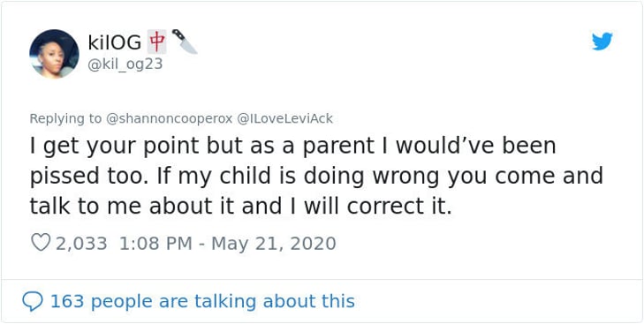The image size is (644, 324).
Task: Open the 1:08 PM time link
Action: [155, 244]
